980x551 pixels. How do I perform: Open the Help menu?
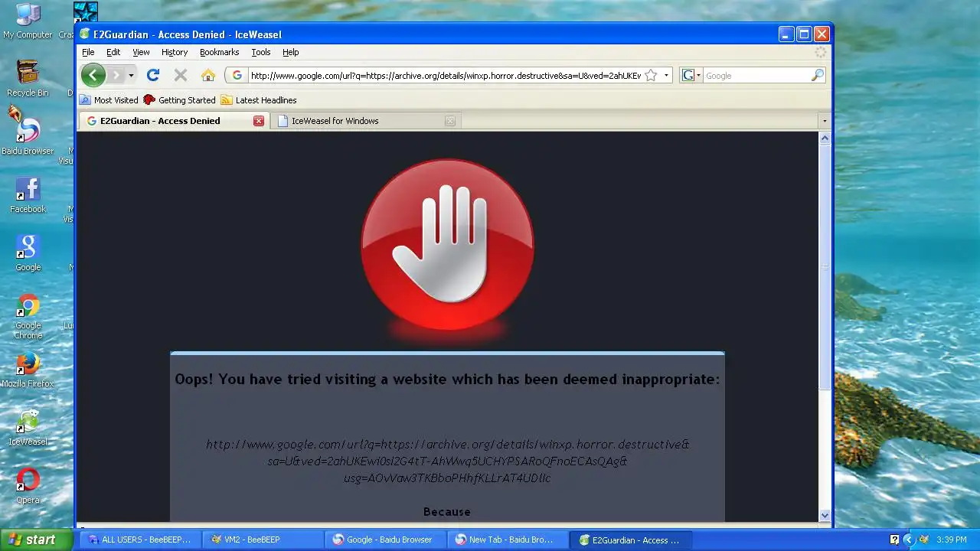point(291,52)
